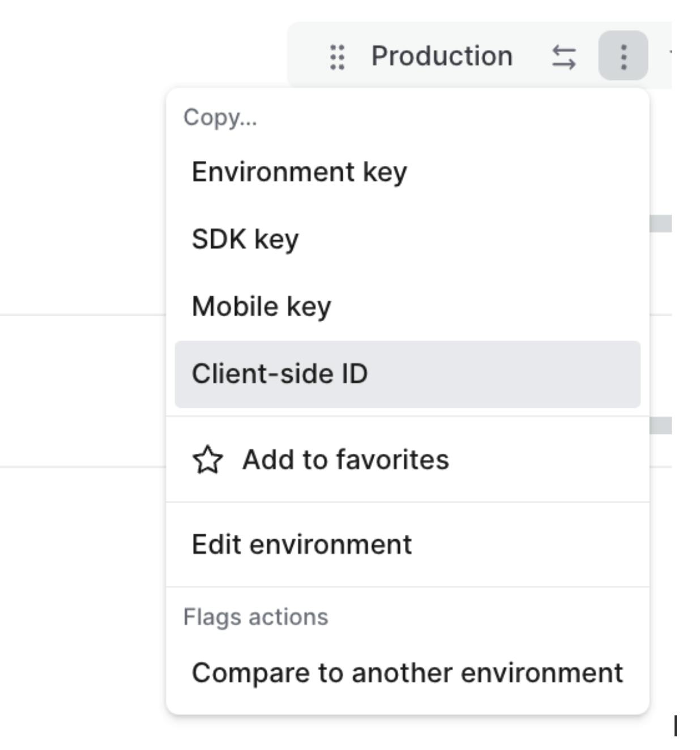This screenshot has height=750, width=700.
Task: Add Production environment to favorites
Action: [345, 459]
